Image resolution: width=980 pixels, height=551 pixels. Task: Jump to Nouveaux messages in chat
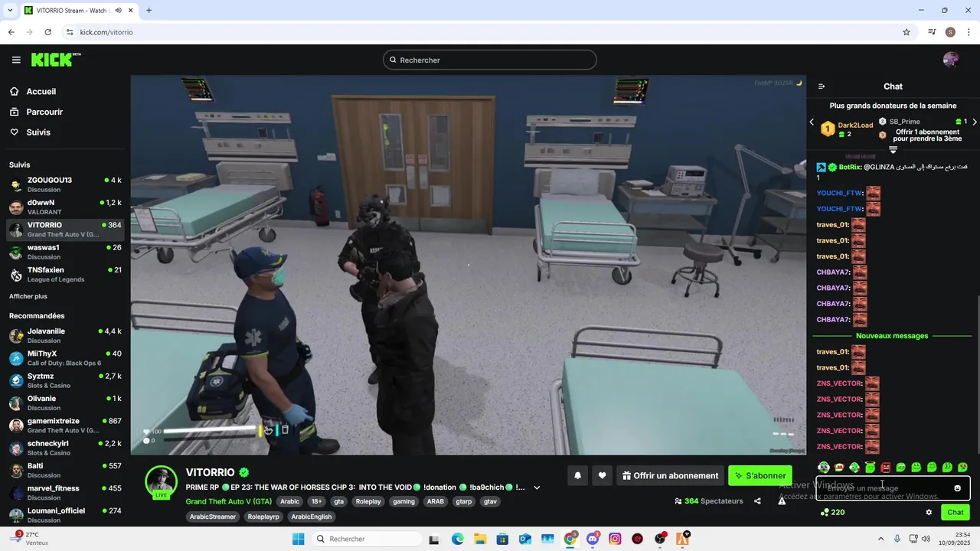pos(892,336)
